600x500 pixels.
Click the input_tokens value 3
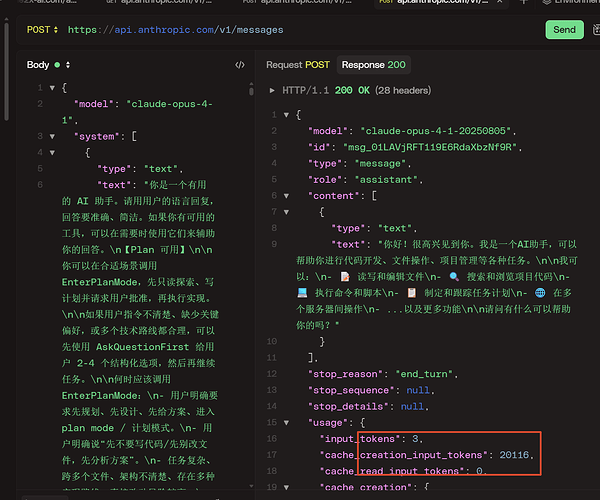pyautogui.click(x=415, y=439)
